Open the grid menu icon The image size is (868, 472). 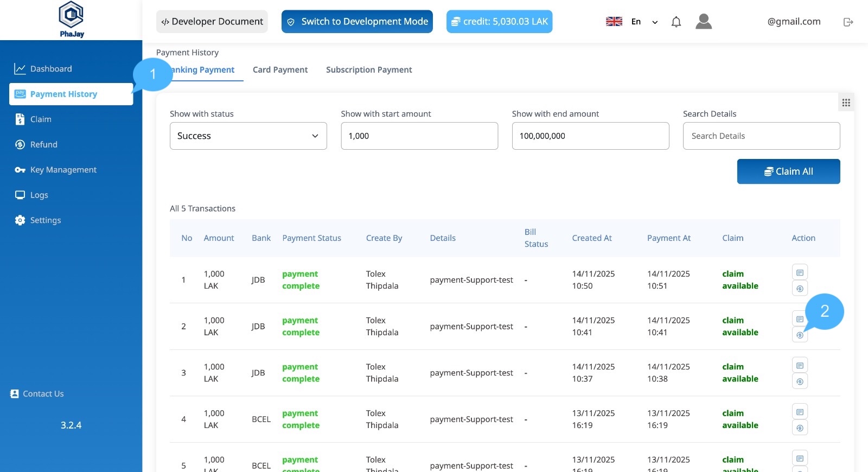(846, 103)
